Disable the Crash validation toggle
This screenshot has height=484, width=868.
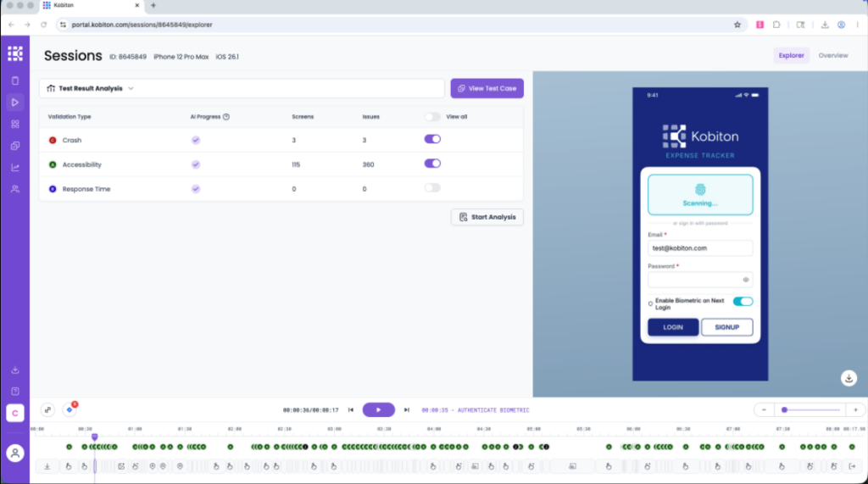point(432,139)
